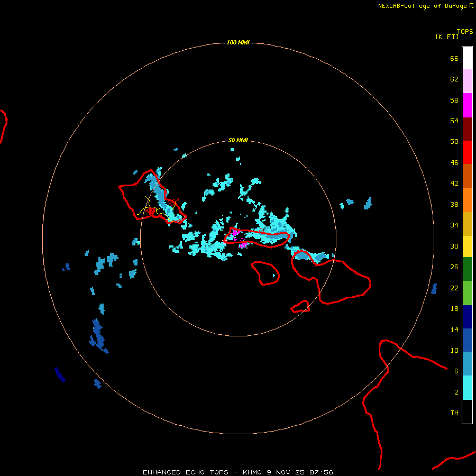Click the 10 legend value
Screen dimensions: 476x476
[x=454, y=350]
